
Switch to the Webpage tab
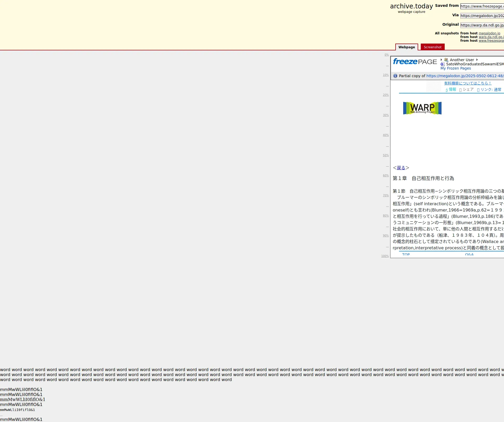[x=406, y=47]
